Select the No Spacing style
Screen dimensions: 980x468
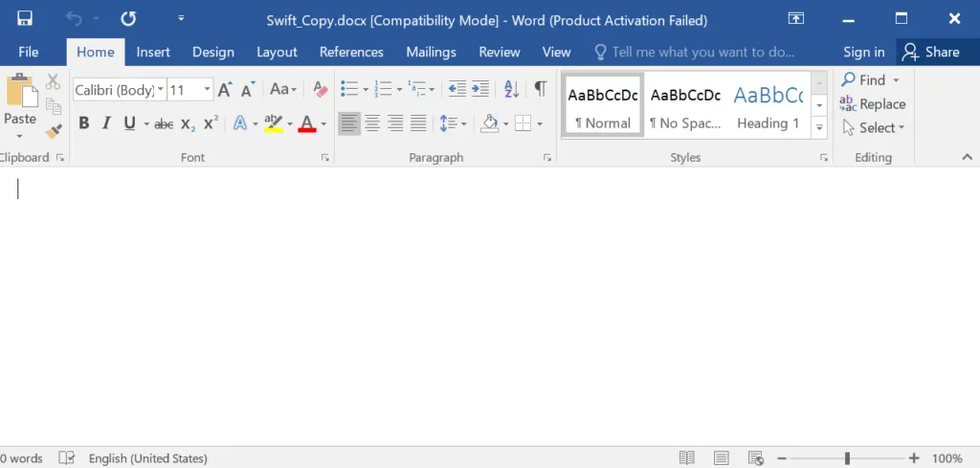(685, 104)
